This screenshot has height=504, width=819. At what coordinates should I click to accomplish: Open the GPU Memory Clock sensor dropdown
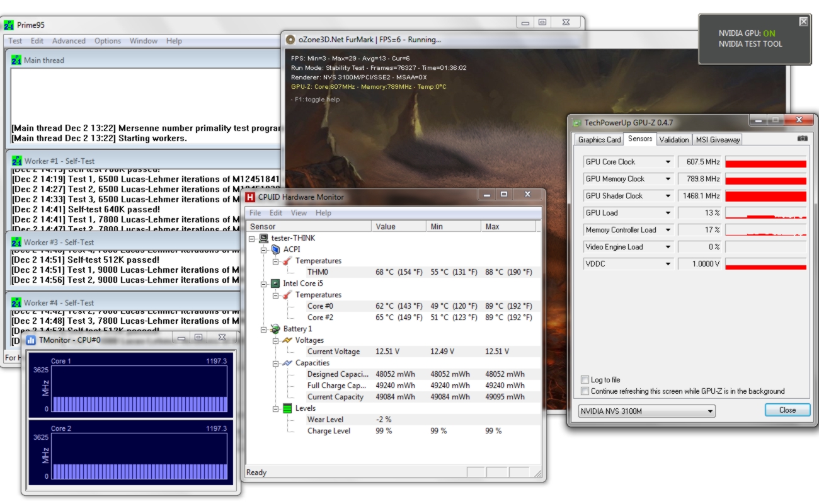pos(668,179)
